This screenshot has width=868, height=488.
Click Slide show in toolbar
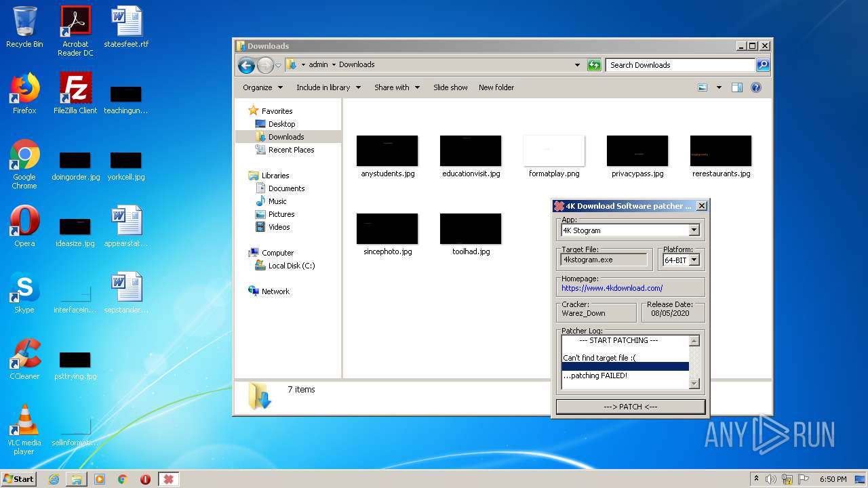point(450,87)
